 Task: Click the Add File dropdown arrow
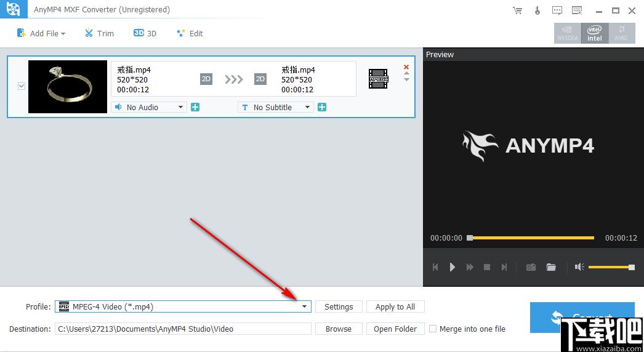click(x=63, y=34)
